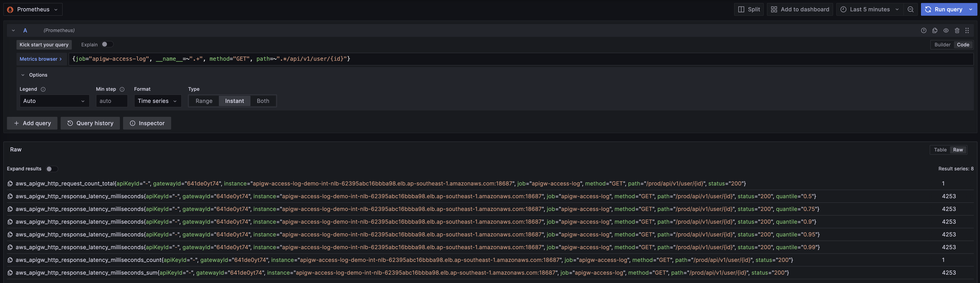Click the drag handle icon for query A
This screenshot has height=283, width=980.
(x=967, y=30)
